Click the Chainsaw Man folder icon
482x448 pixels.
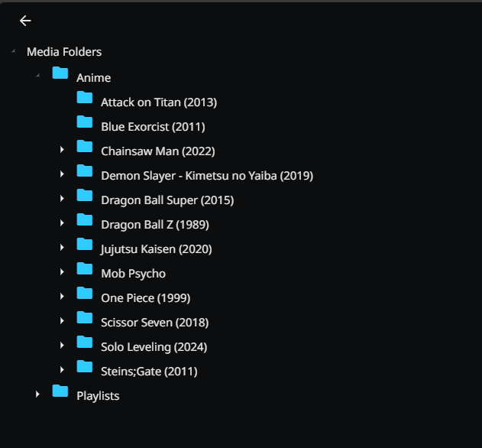coord(85,148)
